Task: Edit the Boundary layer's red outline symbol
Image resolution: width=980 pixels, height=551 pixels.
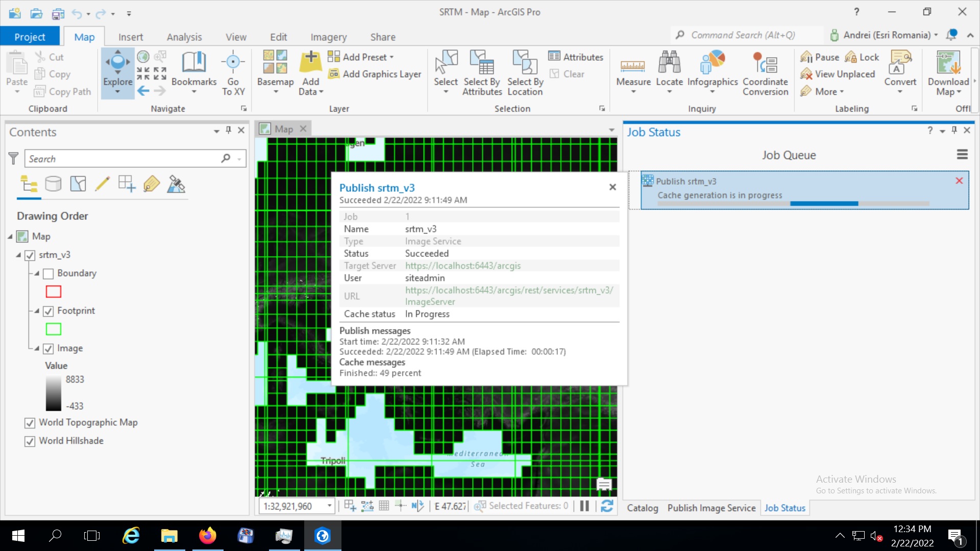Action: [53, 291]
